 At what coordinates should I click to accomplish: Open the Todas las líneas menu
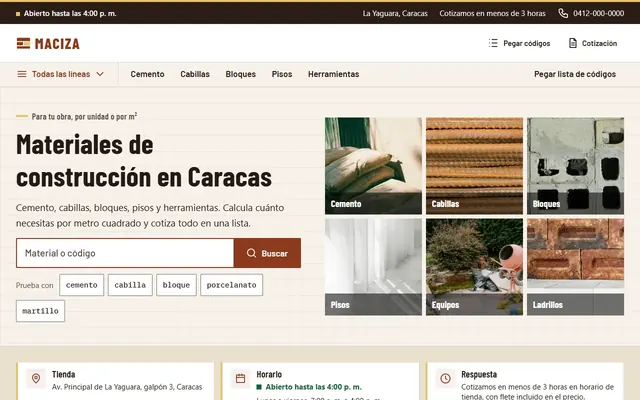point(60,74)
